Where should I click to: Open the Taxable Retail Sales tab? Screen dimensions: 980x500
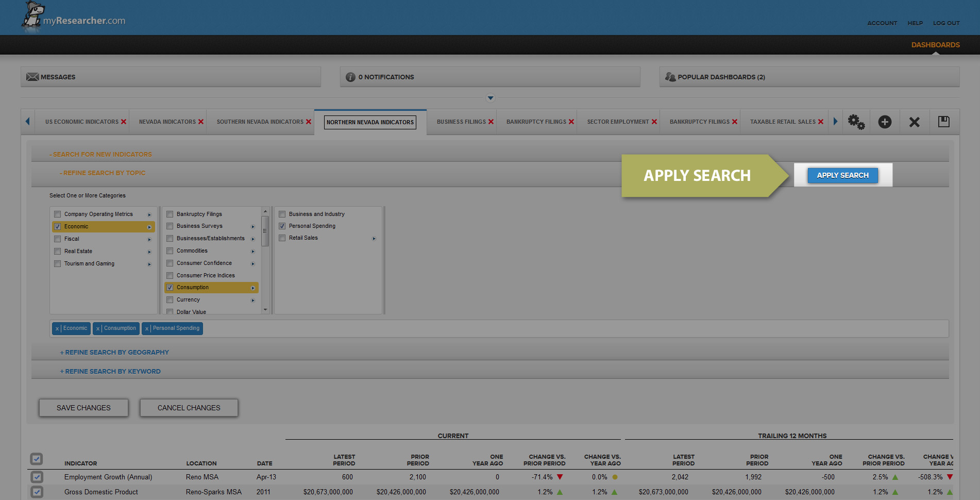point(783,122)
